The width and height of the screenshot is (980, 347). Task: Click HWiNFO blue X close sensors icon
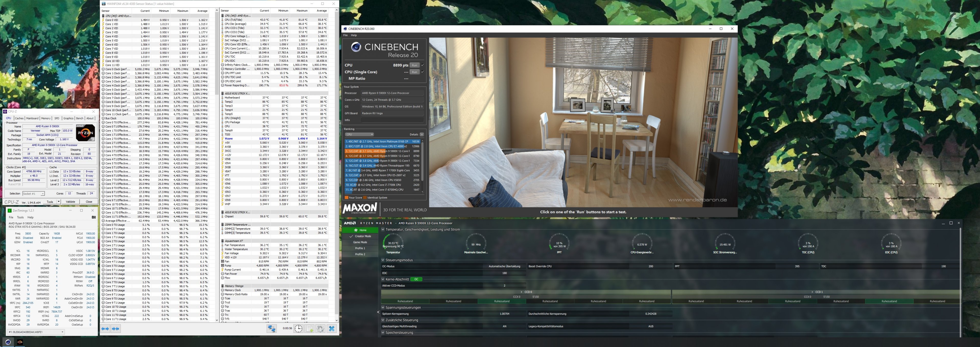coord(332,329)
